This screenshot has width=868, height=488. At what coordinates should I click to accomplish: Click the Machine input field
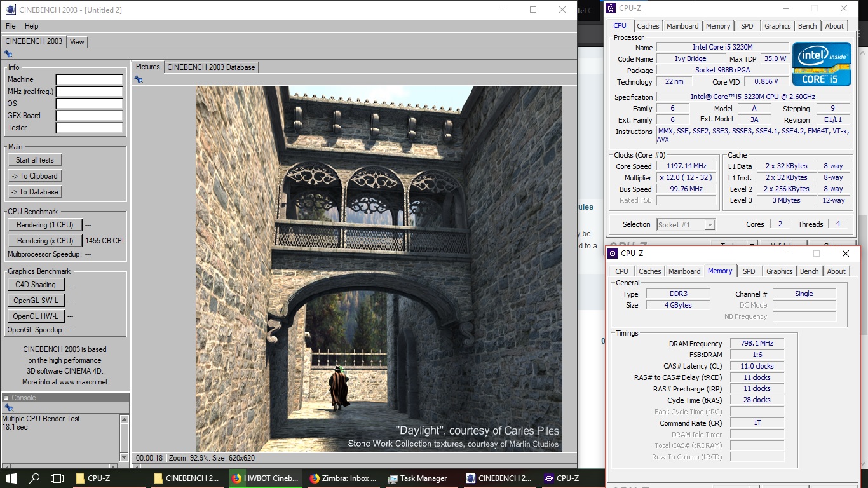[90, 79]
